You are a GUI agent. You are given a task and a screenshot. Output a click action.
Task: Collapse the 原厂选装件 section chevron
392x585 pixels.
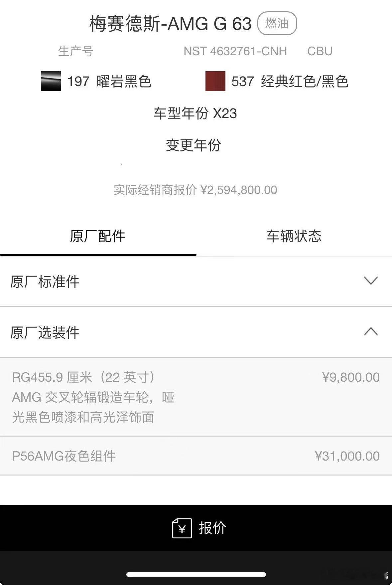371,331
